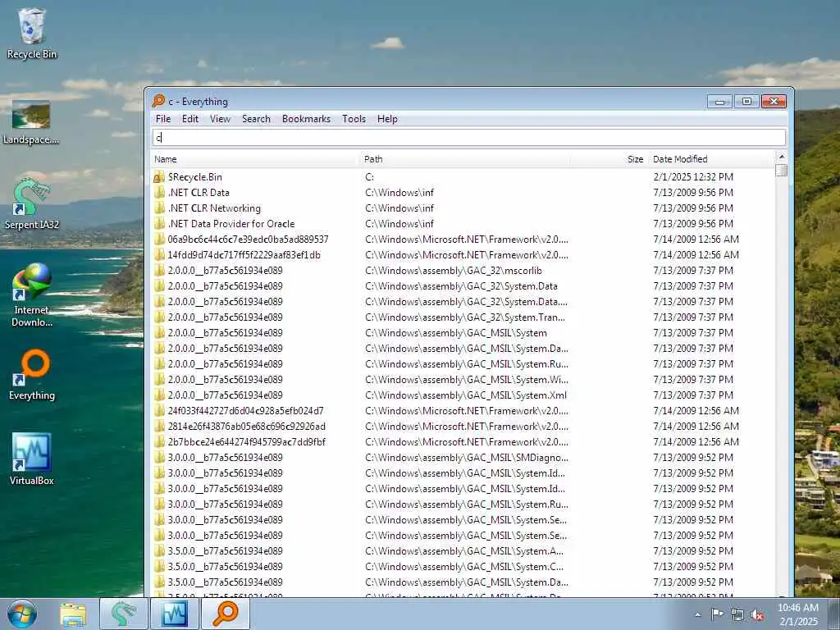This screenshot has width=840, height=630.
Task: Open the Recycle Bin desktop icon
Action: click(x=32, y=33)
